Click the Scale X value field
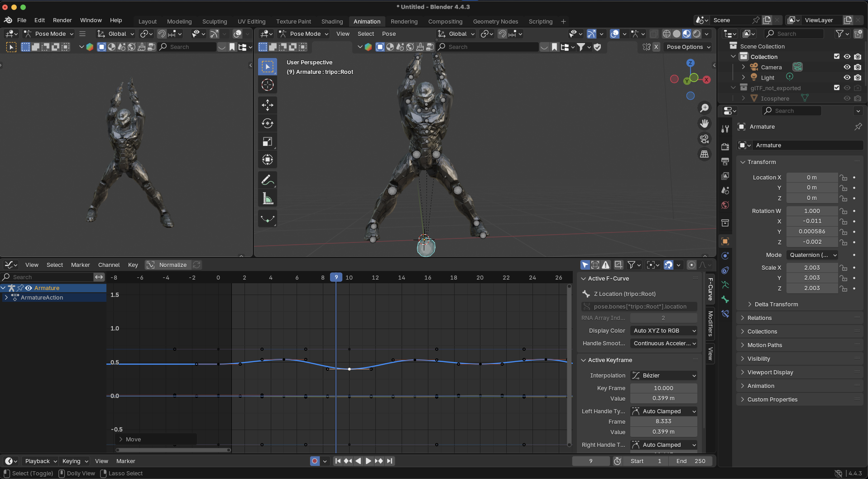Image resolution: width=868 pixels, height=479 pixels. click(x=812, y=268)
